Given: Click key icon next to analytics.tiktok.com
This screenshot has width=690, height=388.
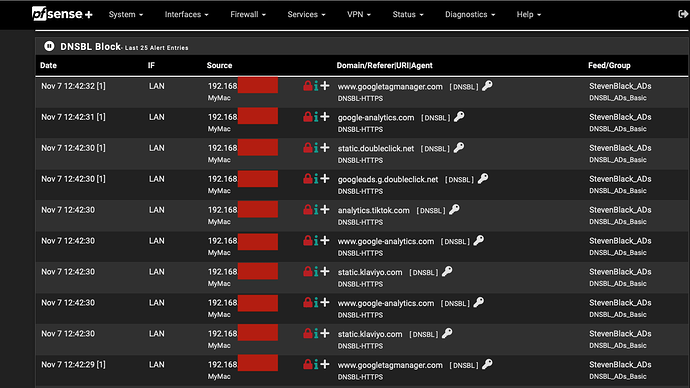Looking at the screenshot, I should click(x=455, y=210).
